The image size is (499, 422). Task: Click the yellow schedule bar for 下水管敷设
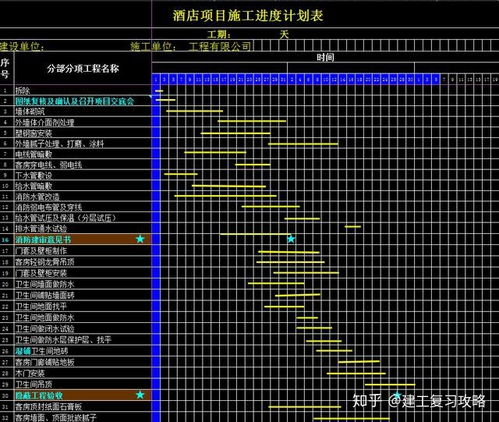point(181,174)
